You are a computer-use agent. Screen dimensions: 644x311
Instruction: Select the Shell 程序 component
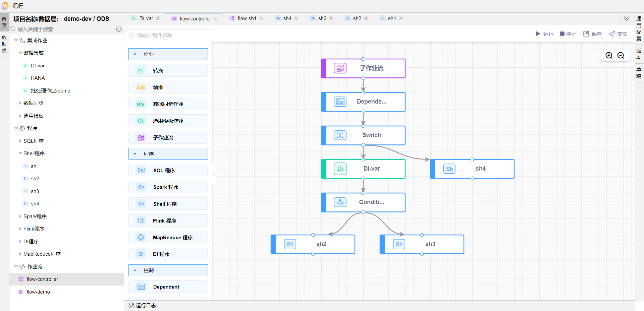(168, 204)
